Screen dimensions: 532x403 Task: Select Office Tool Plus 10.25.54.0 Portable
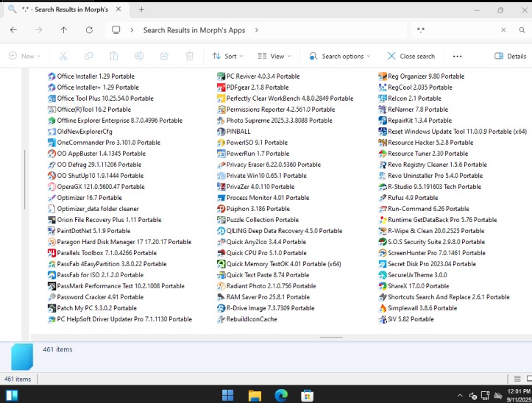tap(101, 99)
